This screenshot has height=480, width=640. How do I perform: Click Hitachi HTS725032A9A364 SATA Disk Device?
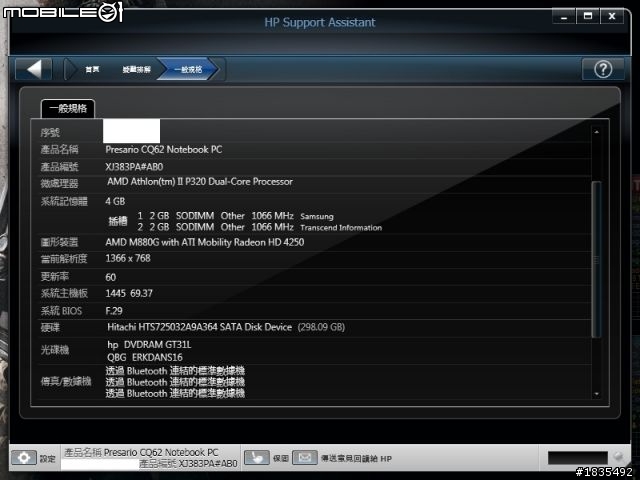click(x=200, y=327)
